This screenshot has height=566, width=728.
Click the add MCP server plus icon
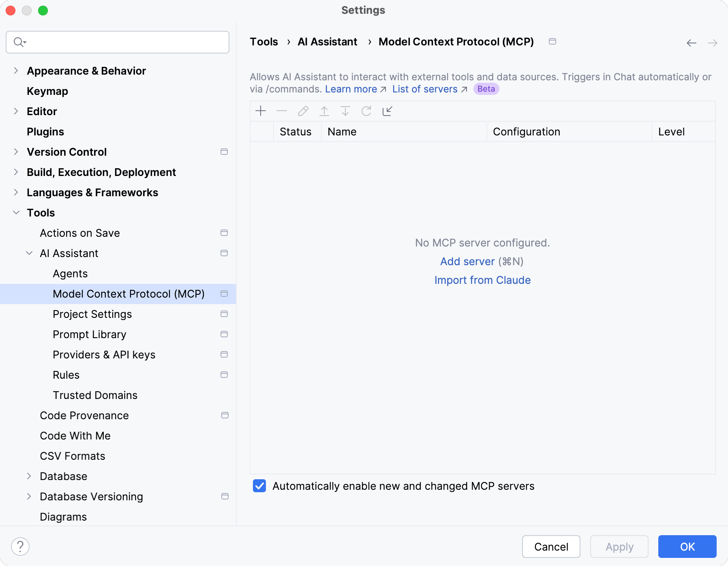[x=261, y=111]
